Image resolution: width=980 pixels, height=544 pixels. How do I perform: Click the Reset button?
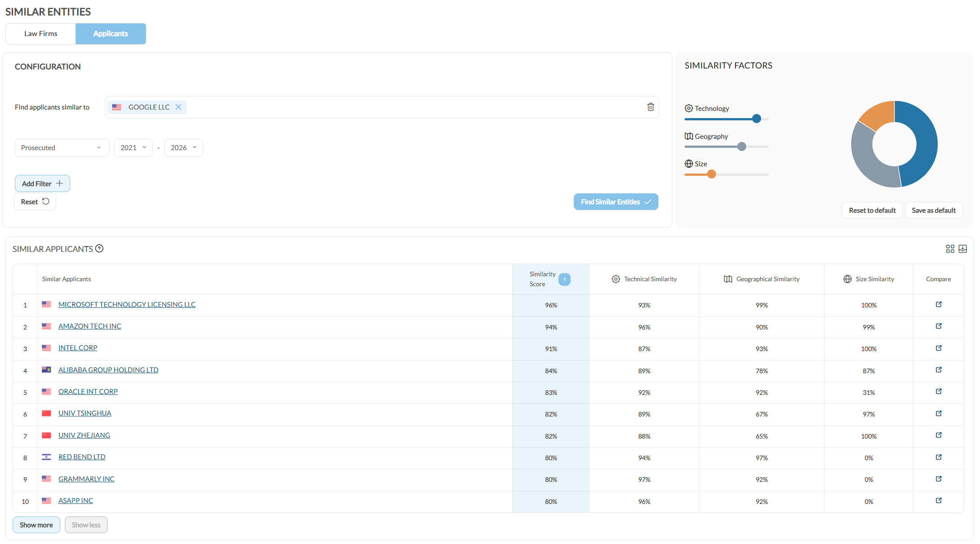point(35,201)
